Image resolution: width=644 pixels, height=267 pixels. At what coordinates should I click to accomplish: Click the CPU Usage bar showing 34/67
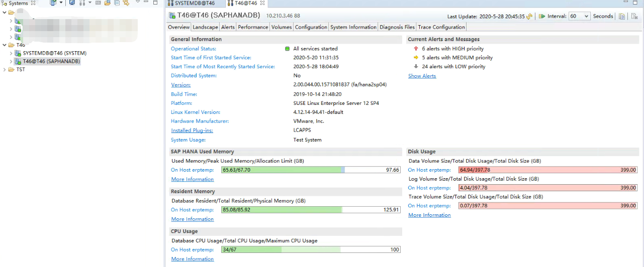(311, 249)
